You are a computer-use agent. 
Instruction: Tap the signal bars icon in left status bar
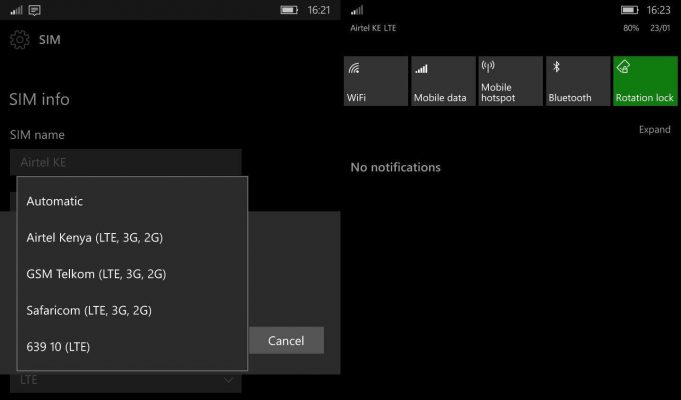17,10
